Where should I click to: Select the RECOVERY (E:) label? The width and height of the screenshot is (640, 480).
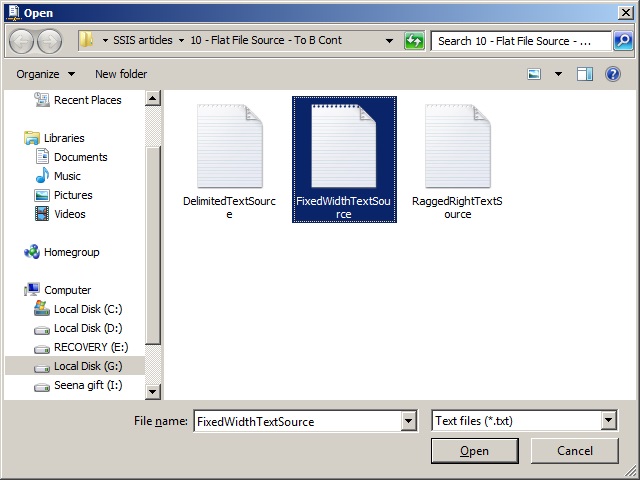coord(91,347)
